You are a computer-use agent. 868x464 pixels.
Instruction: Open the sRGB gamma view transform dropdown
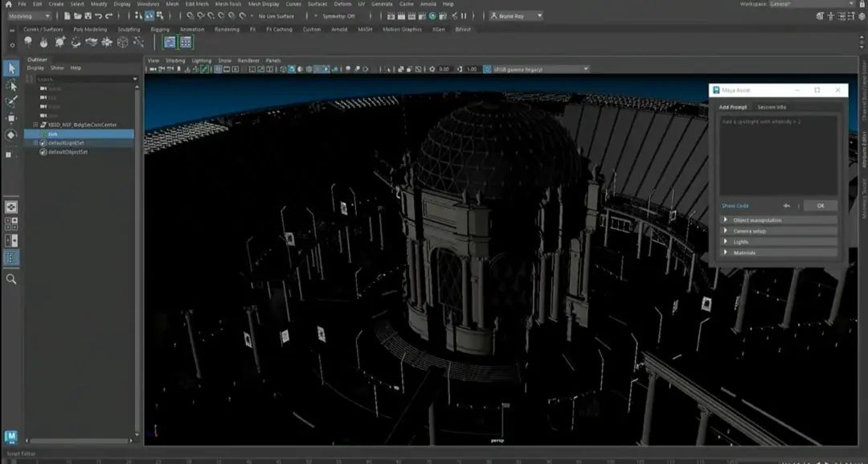pyautogui.click(x=535, y=69)
